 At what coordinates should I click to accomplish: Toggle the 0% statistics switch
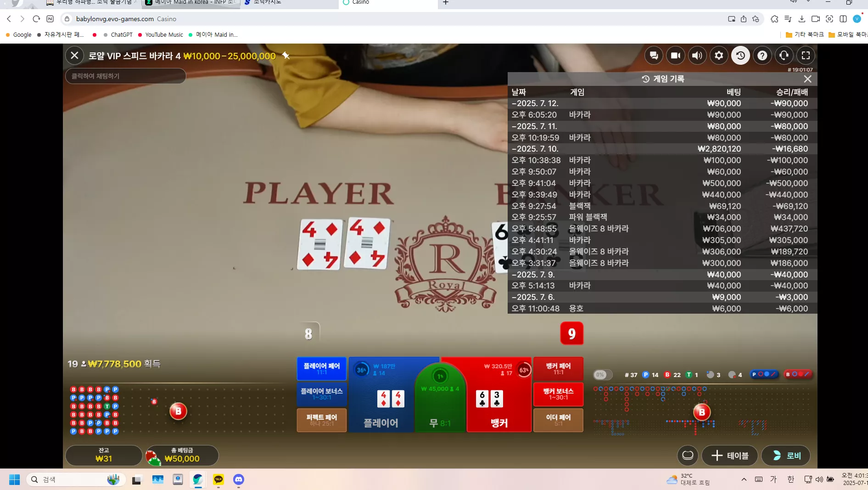click(603, 375)
